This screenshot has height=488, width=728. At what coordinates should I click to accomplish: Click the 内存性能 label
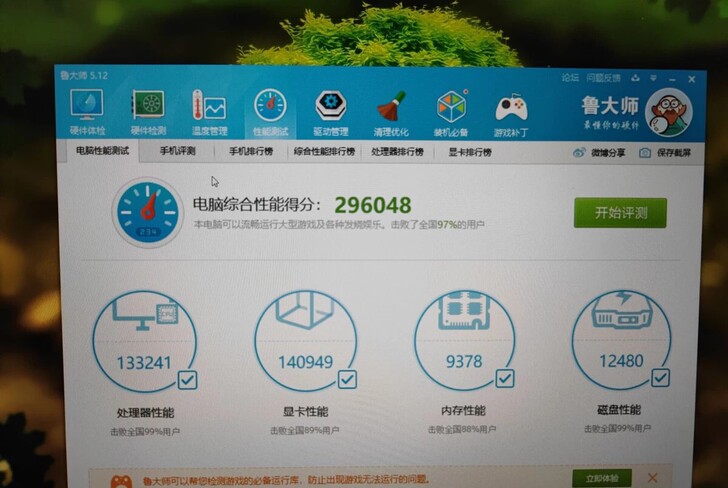[x=463, y=410]
